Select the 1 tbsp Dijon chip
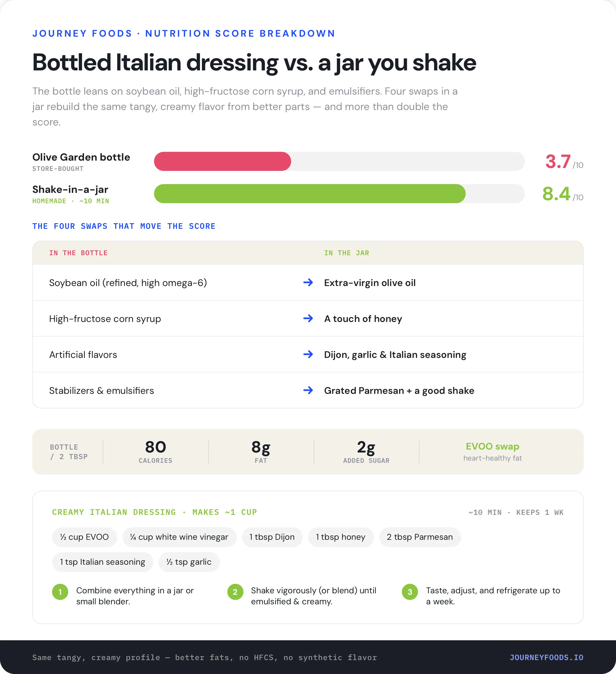The height and width of the screenshot is (674, 616). [272, 537]
